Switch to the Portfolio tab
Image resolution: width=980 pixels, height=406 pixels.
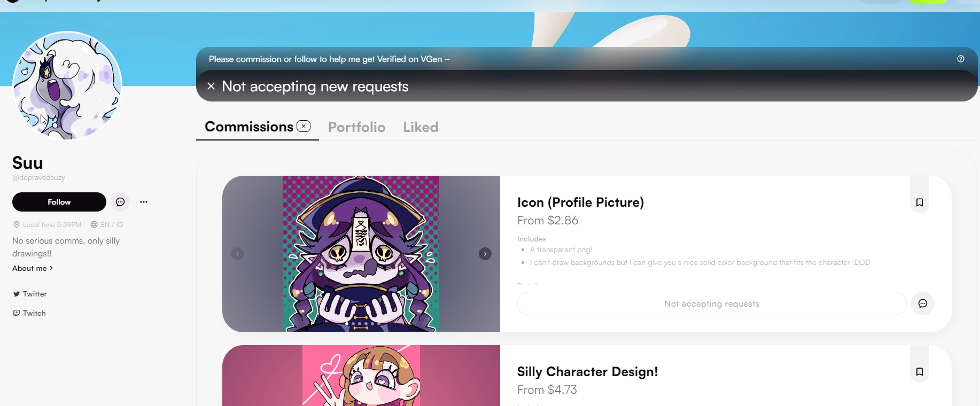[356, 127]
